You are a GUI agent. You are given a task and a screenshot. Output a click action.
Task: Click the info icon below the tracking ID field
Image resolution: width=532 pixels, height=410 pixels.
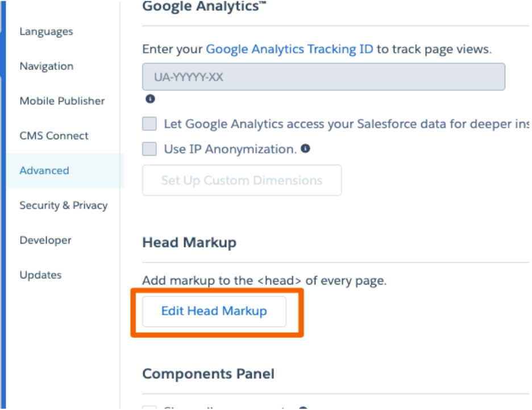click(150, 99)
